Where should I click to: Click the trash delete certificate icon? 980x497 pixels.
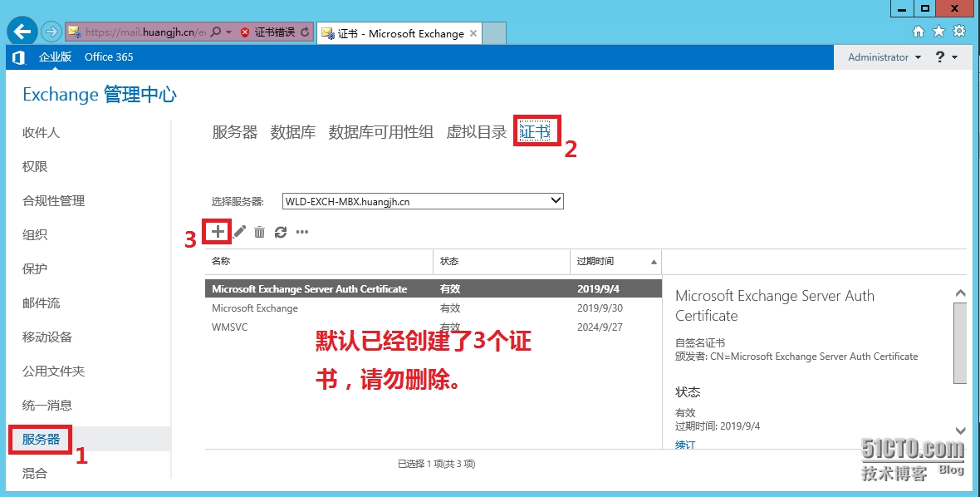point(259,232)
